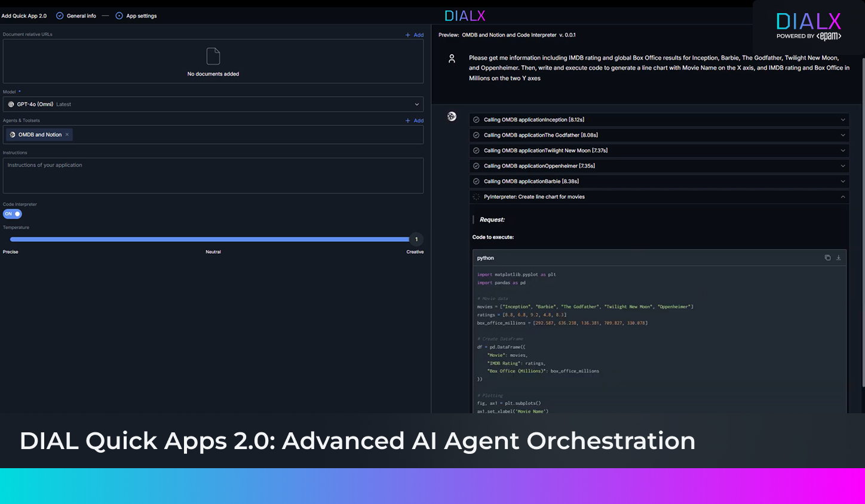Click the assistant avatar icon beside responses

click(x=452, y=116)
